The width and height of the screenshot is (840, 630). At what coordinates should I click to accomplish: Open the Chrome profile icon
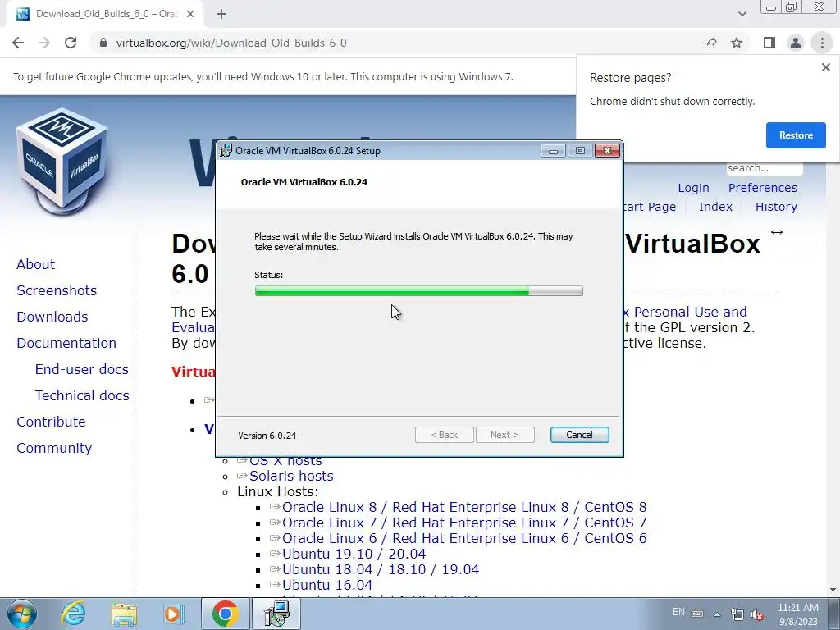pyautogui.click(x=796, y=43)
